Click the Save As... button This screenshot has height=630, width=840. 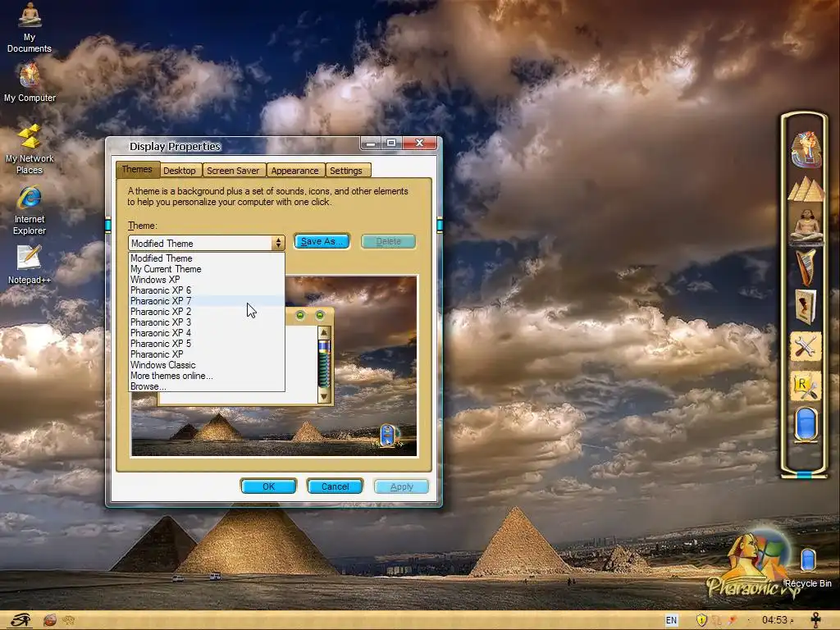point(322,242)
